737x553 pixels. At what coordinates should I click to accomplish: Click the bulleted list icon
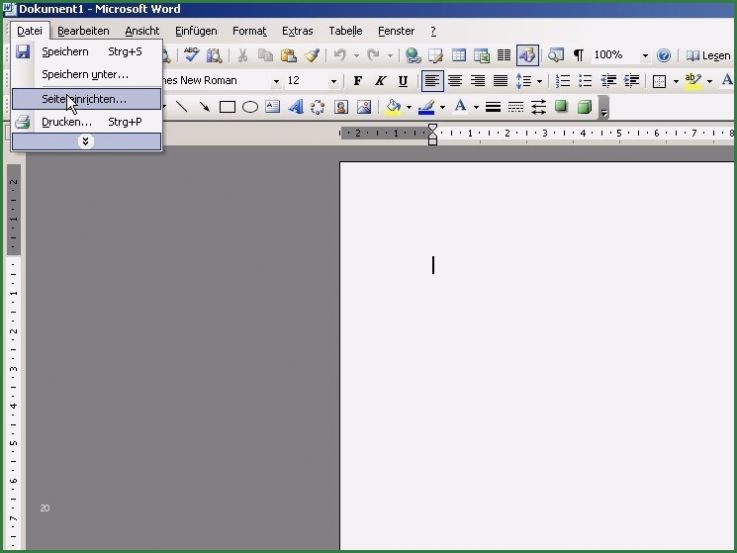(587, 81)
